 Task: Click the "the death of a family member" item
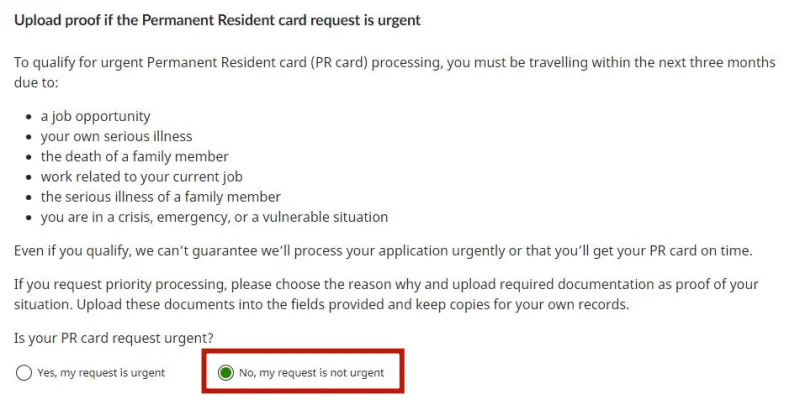point(135,157)
